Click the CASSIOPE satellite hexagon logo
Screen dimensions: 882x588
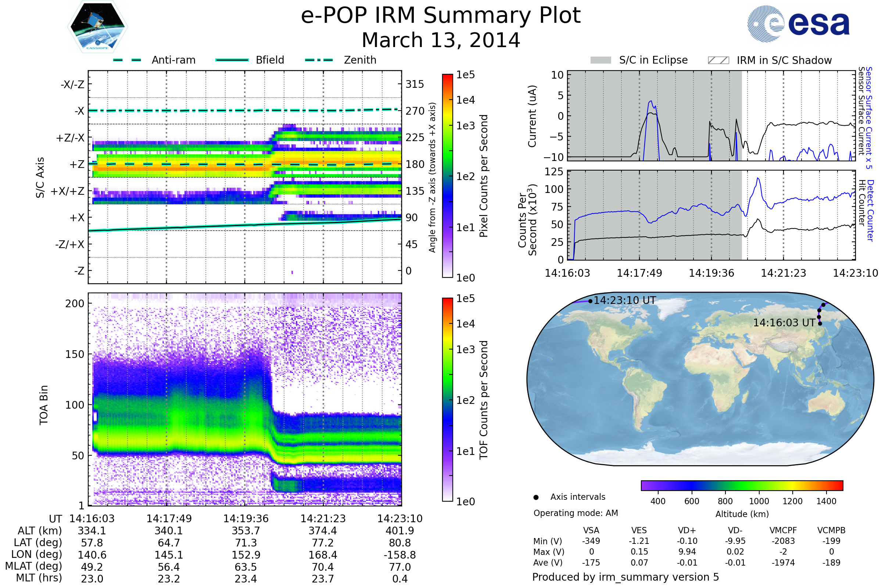tap(97, 27)
